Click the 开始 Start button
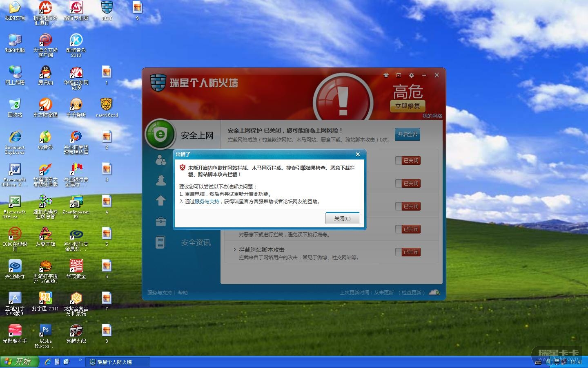The height and width of the screenshot is (368, 588). click(x=19, y=362)
